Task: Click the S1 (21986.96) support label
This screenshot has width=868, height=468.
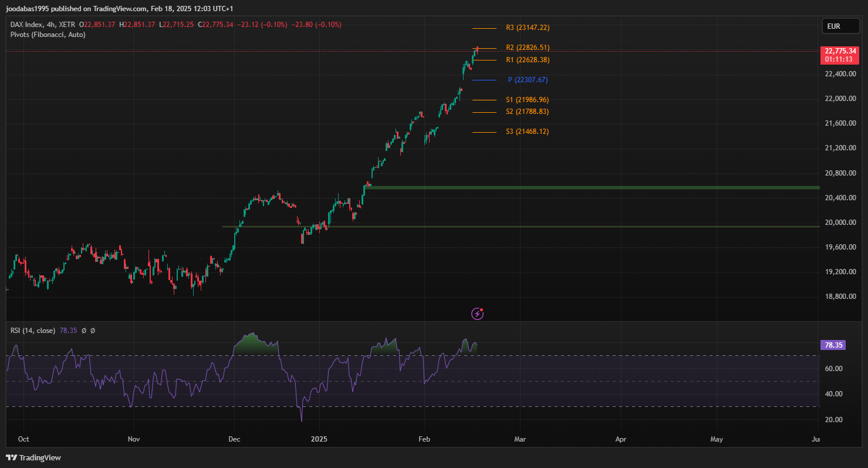Action: click(527, 100)
